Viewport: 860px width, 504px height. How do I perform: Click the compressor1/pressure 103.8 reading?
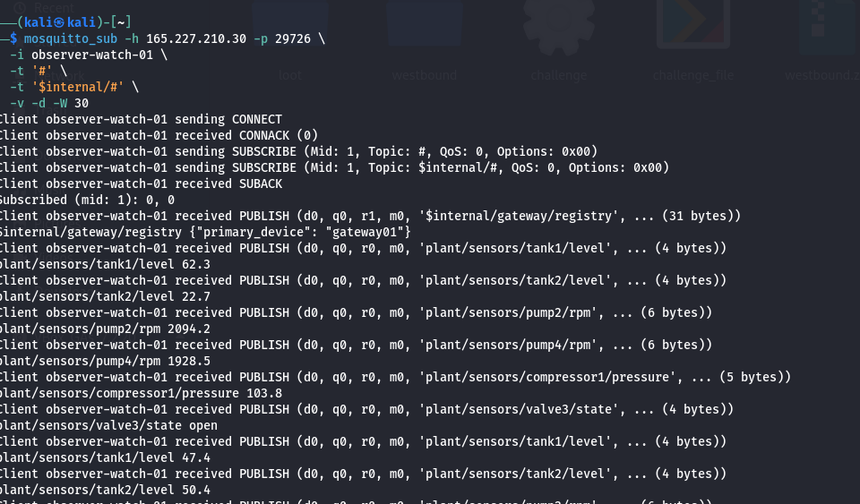tap(141, 393)
